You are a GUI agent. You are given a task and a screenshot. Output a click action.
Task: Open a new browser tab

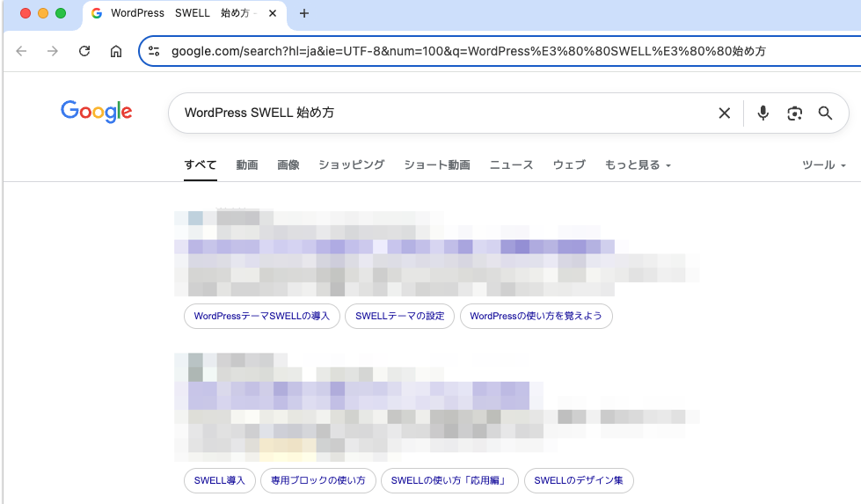304,13
